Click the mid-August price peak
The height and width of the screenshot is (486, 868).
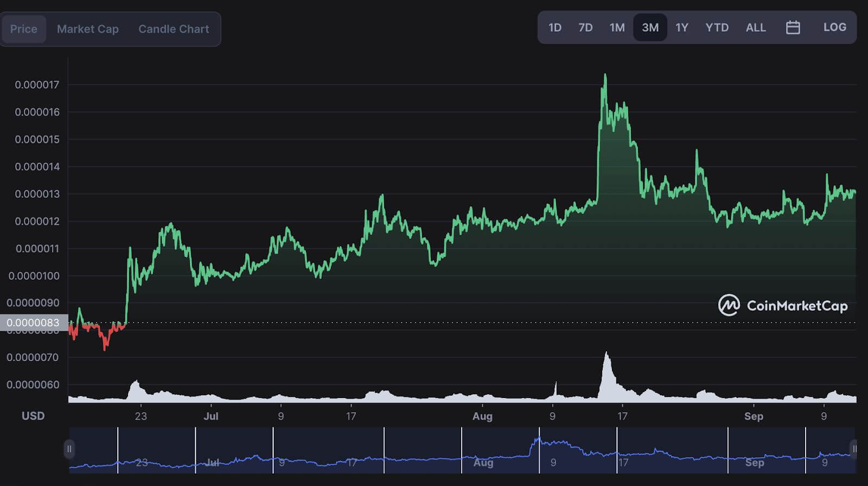point(605,75)
